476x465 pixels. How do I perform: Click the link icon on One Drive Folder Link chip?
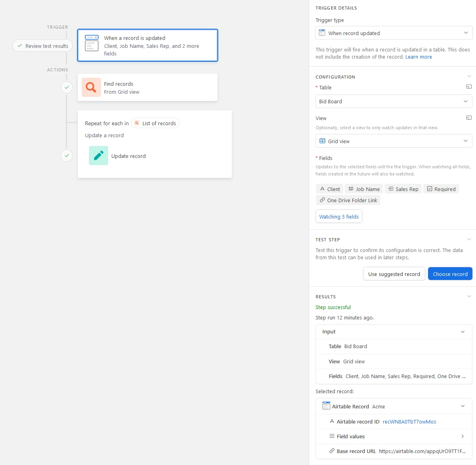(322, 200)
